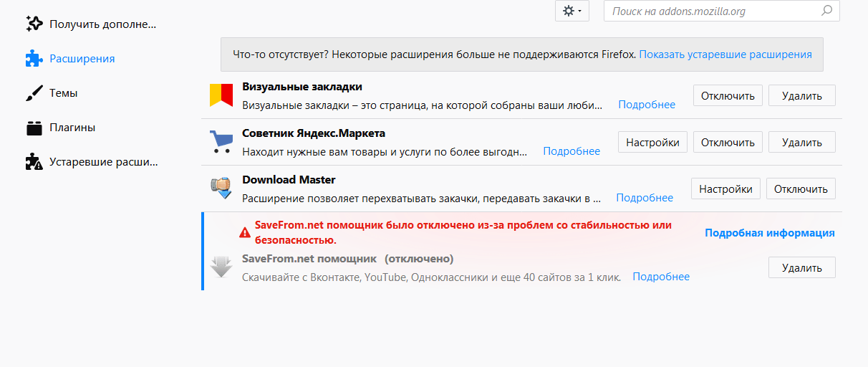Click the SaveFrom.net description about Вконтакте, YouTube
This screenshot has height=367, width=868.
coord(432,277)
